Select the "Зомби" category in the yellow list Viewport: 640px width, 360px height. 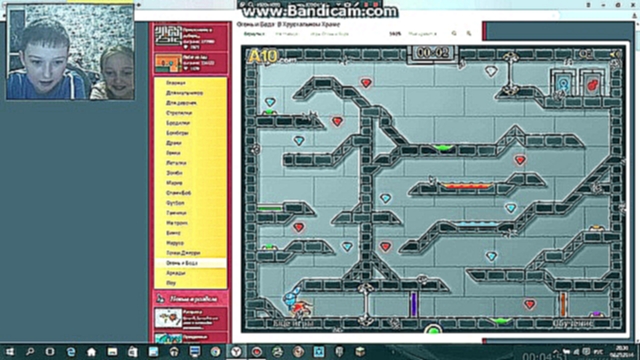point(174,173)
